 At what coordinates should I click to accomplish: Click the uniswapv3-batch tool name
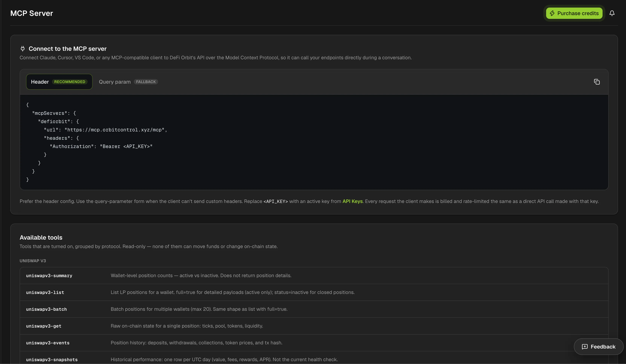(46, 309)
